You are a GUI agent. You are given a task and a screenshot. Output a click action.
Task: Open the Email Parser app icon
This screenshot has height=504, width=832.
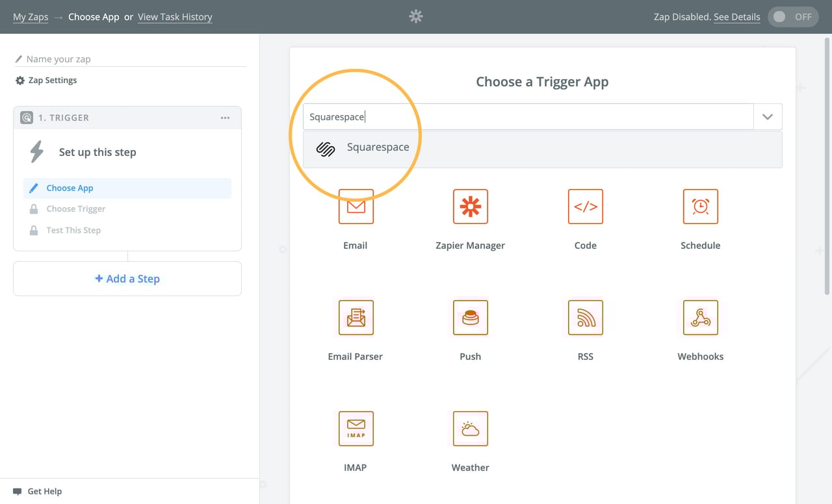coord(355,318)
